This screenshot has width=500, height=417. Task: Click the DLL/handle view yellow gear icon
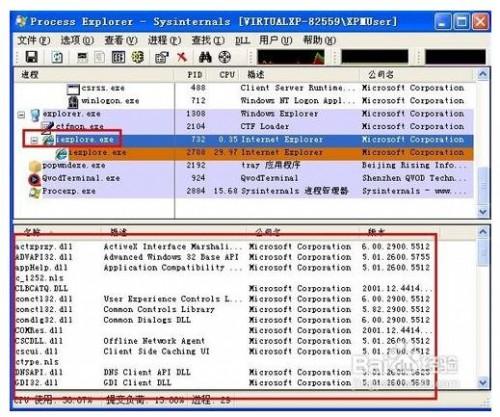pyautogui.click(x=137, y=57)
